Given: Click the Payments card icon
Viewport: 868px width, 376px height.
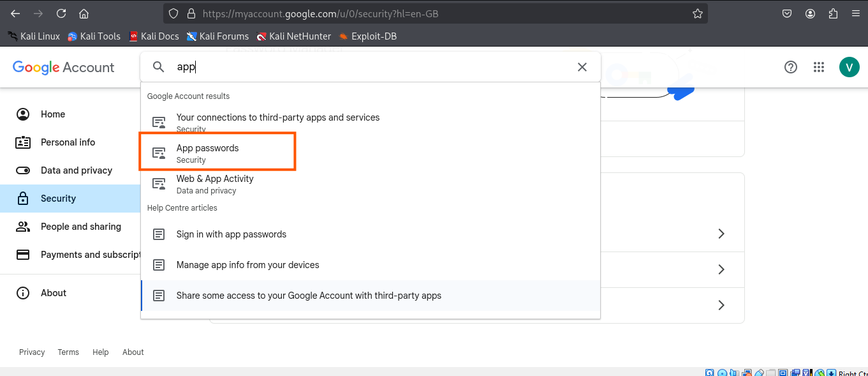Looking at the screenshot, I should click(23, 255).
